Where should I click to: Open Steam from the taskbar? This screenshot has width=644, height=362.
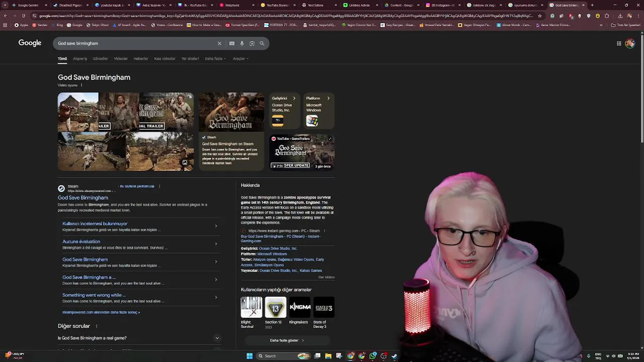394,356
